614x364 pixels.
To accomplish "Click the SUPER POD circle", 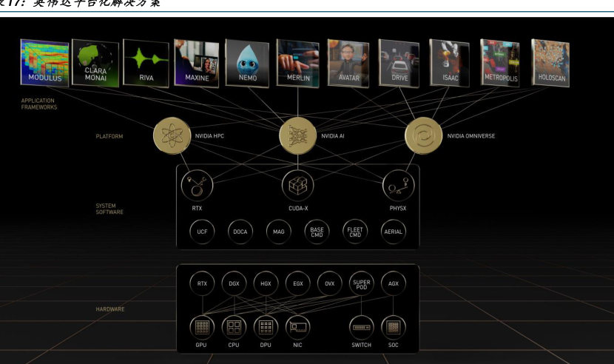I will click(x=362, y=283).
